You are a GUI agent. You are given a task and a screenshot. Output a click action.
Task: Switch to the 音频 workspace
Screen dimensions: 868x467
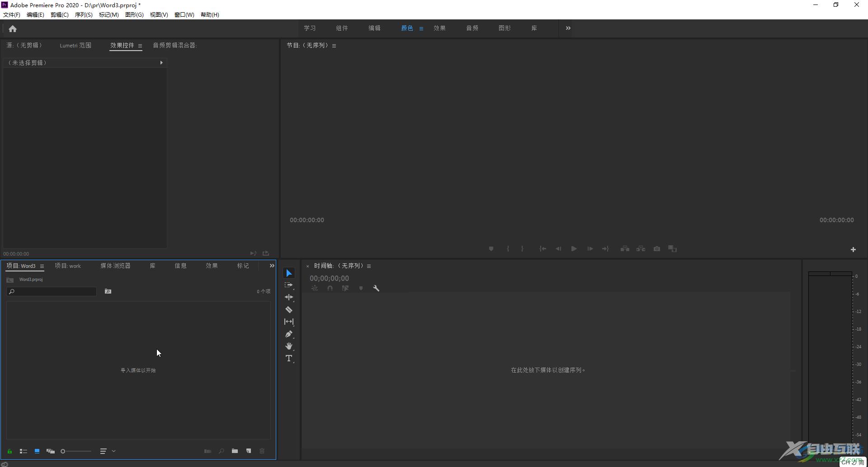[x=472, y=28]
